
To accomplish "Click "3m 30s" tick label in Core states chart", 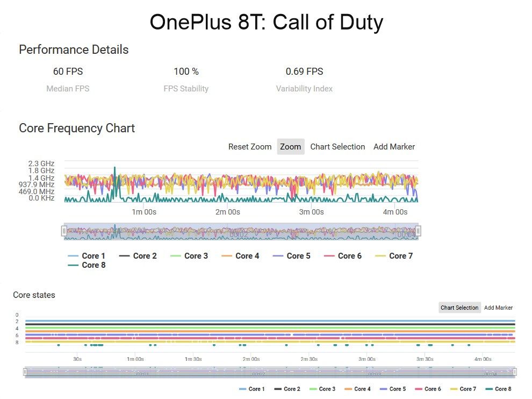I will (425, 359).
